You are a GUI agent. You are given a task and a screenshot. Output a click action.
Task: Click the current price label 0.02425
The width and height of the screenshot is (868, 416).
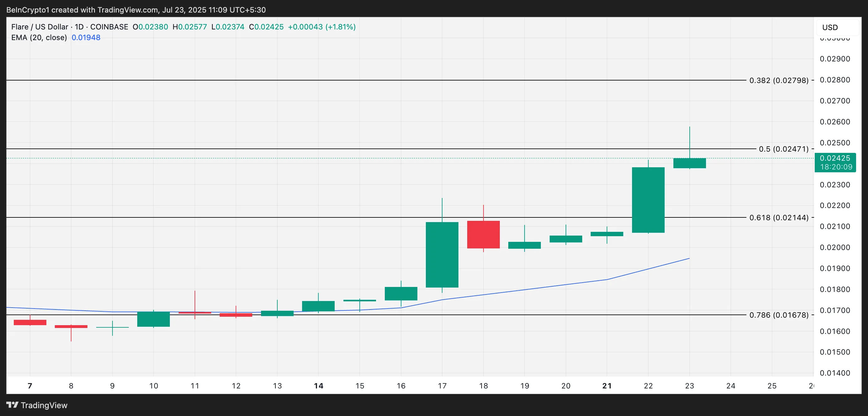835,158
